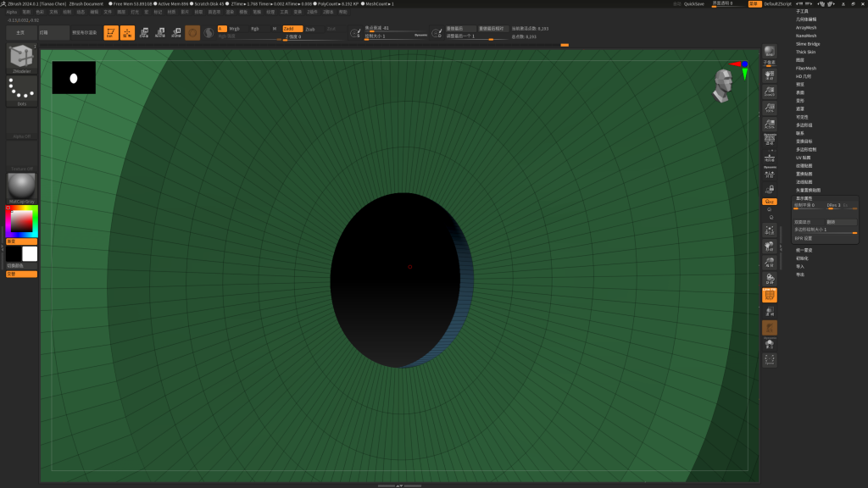Open the 帮助 help menu

[343, 12]
